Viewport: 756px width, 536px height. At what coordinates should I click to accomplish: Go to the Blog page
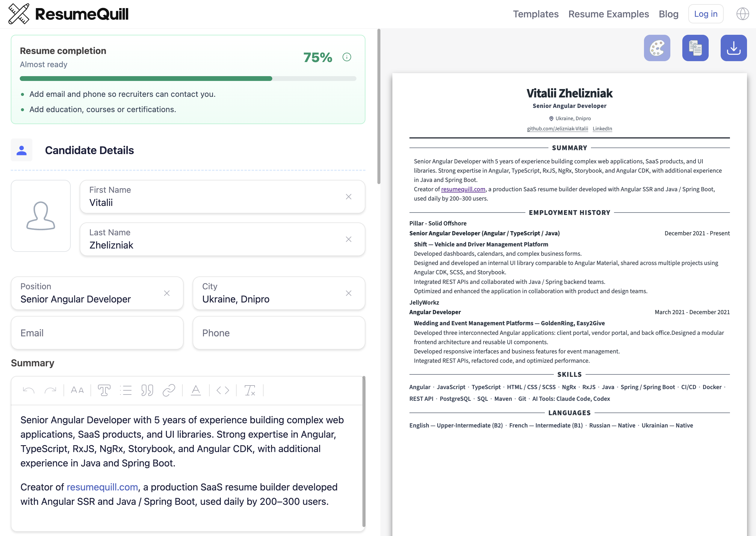(668, 14)
